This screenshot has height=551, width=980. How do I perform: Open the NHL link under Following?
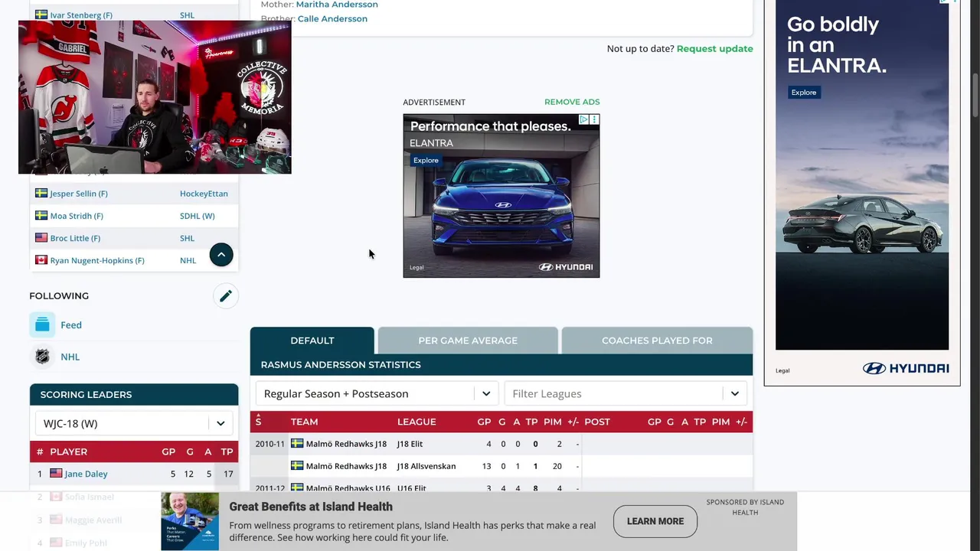(70, 357)
